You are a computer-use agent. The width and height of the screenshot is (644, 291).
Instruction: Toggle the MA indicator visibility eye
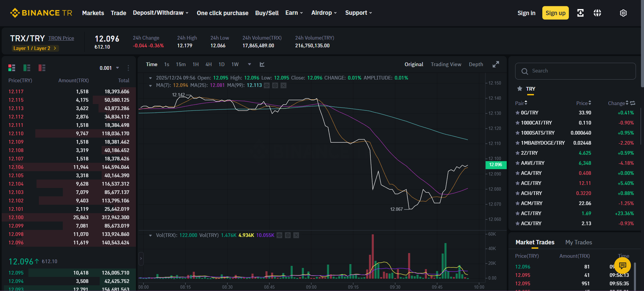click(267, 86)
